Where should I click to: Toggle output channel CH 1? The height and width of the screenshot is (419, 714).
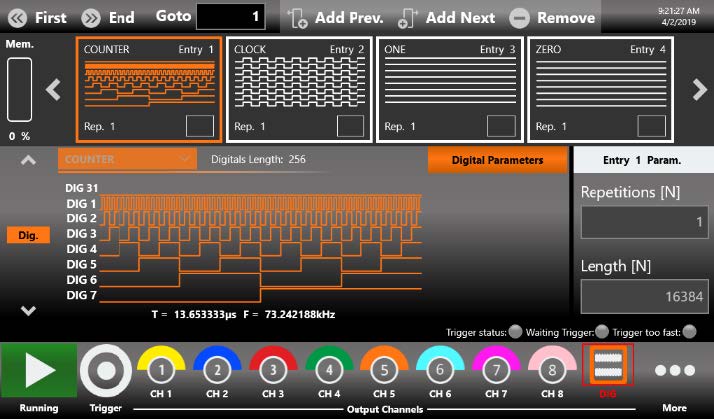click(x=162, y=370)
